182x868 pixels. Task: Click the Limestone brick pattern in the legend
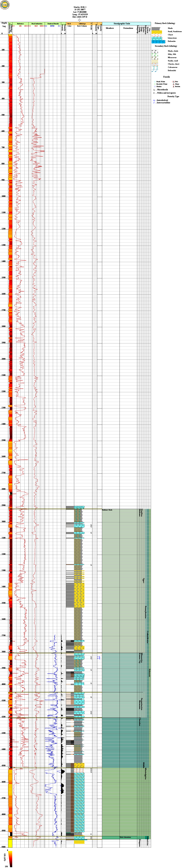pyautogui.click(x=157, y=38)
